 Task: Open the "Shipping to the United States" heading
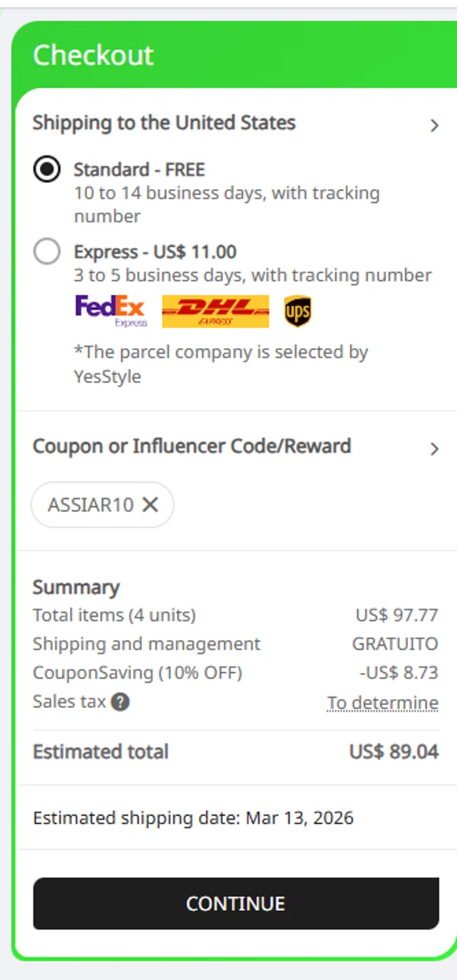164,123
